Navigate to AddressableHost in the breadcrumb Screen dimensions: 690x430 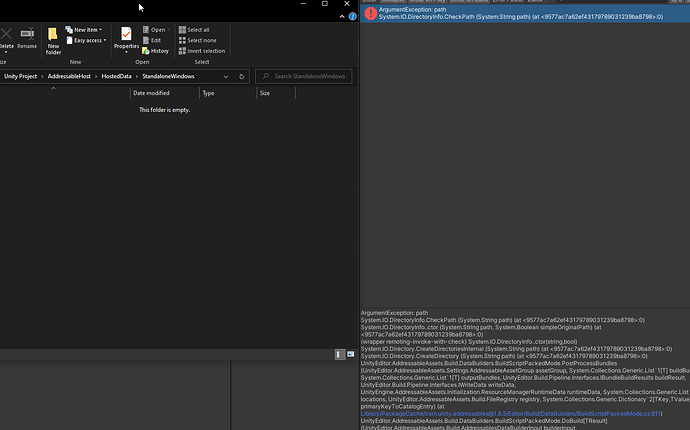pos(69,76)
